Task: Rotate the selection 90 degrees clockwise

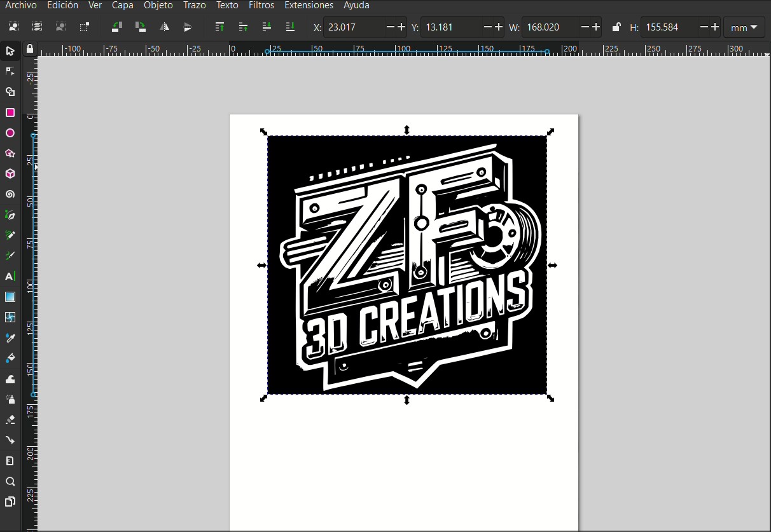Action: (139, 27)
